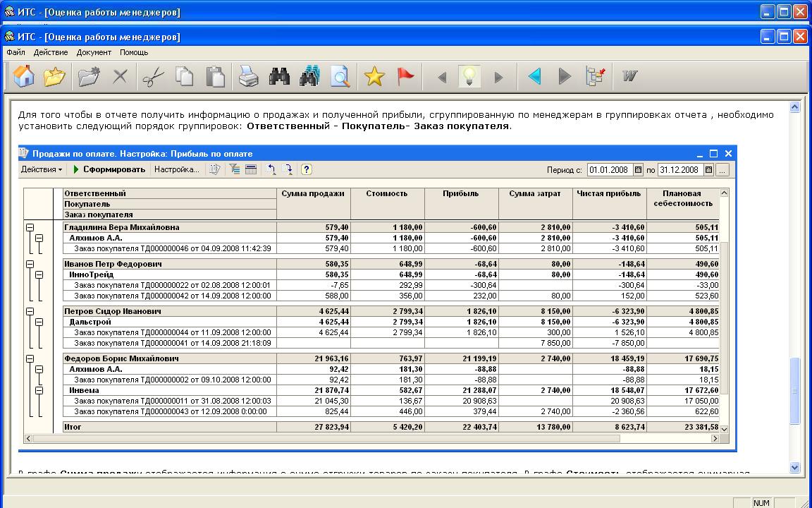Open the Файл menu
The height and width of the screenshot is (508, 812).
tap(16, 52)
